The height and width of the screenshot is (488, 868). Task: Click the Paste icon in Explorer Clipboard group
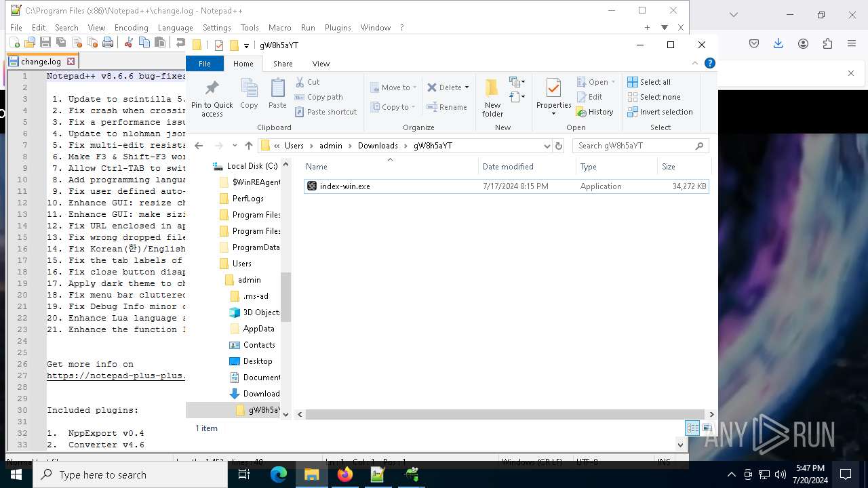pyautogui.click(x=277, y=94)
